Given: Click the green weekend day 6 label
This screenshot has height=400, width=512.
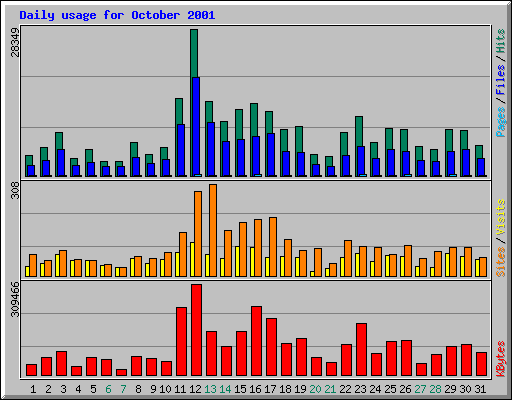Looking at the screenshot, I should [x=108, y=389].
